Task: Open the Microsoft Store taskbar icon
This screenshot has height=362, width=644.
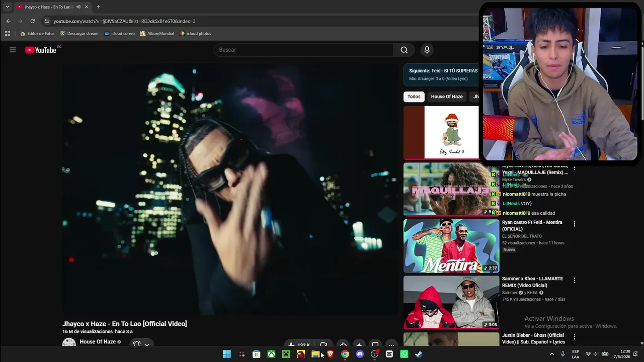Action: 256,354
